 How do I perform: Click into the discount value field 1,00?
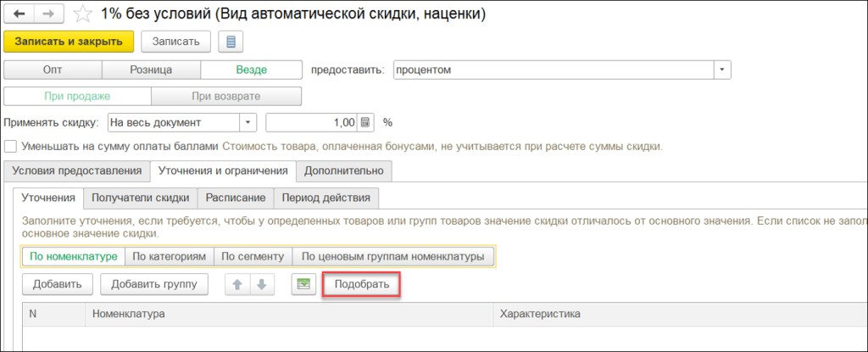point(312,122)
